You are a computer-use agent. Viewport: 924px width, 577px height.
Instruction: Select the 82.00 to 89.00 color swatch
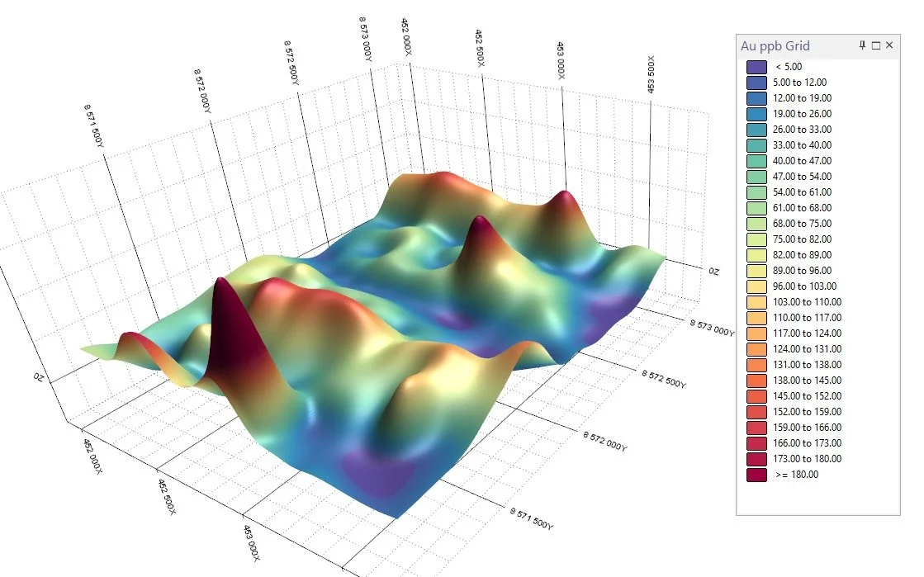pos(756,255)
